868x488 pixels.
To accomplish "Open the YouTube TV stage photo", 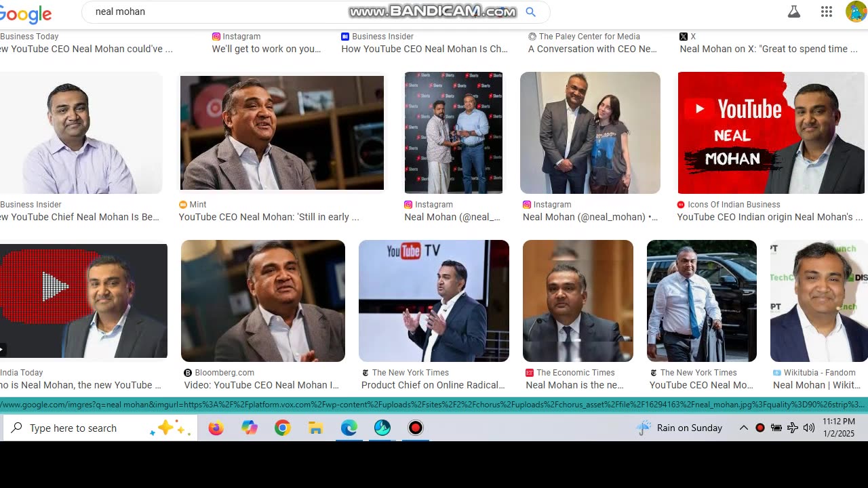I will coord(434,301).
